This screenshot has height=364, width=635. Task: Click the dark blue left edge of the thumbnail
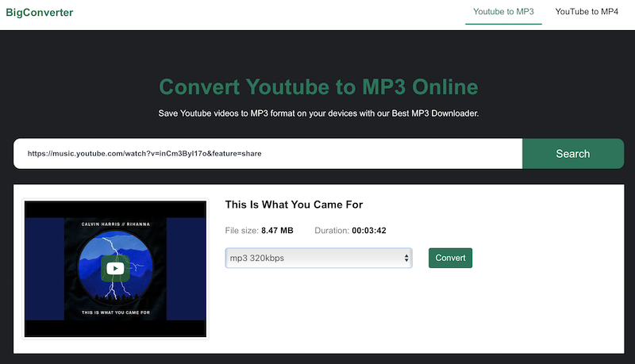(44, 269)
